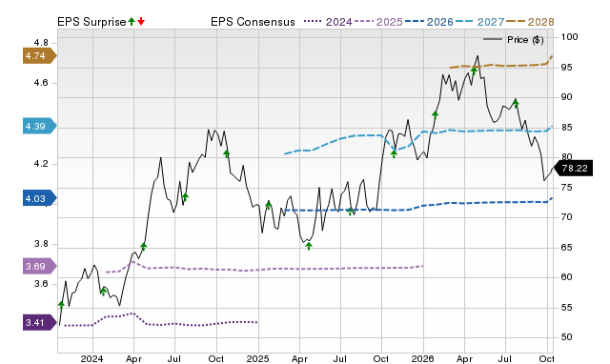Click the 3.6 label on the left EPS axis
610x364 pixels.
pyautogui.click(x=41, y=284)
